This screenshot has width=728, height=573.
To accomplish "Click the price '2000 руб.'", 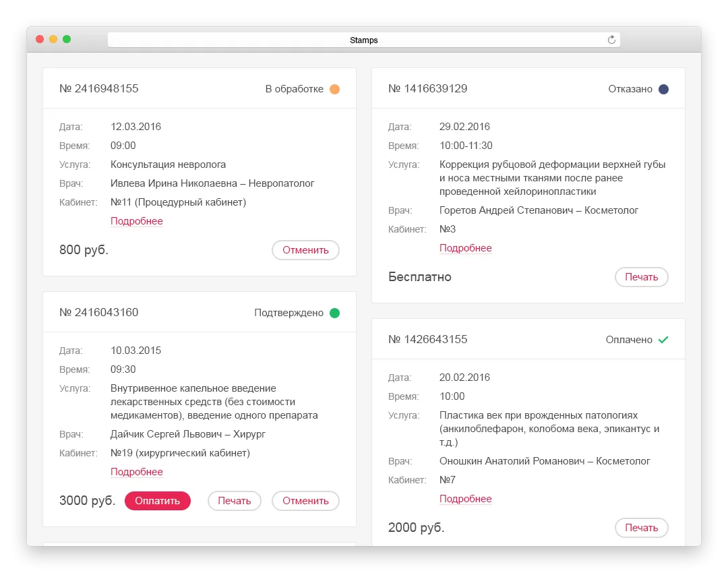I will tap(416, 527).
